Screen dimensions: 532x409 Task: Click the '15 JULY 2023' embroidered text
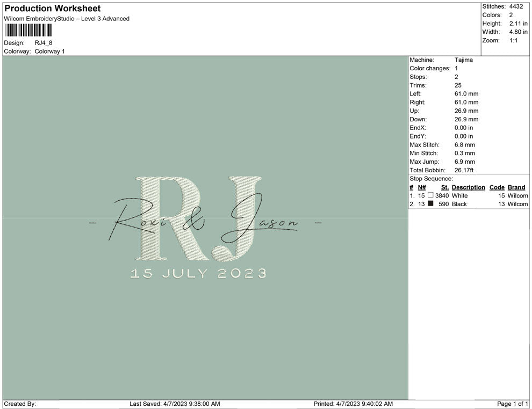pyautogui.click(x=198, y=273)
